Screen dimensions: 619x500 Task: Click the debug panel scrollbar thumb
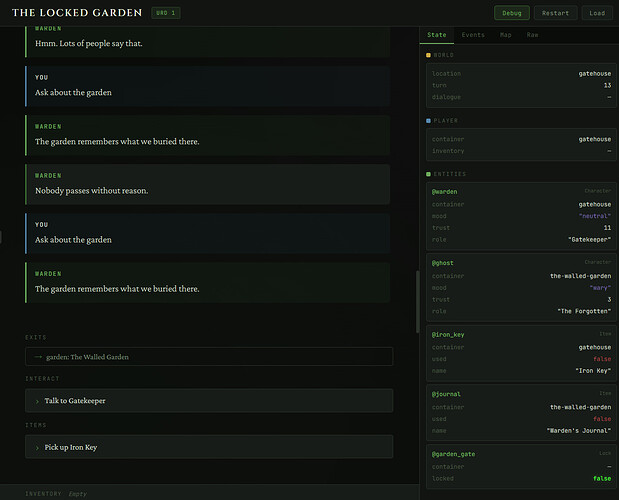[x=417, y=300]
